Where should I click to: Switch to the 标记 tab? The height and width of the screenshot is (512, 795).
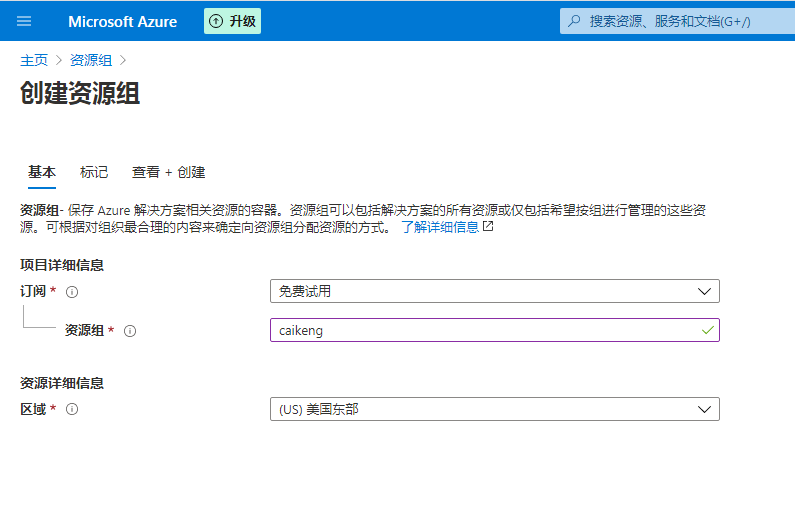click(94, 172)
